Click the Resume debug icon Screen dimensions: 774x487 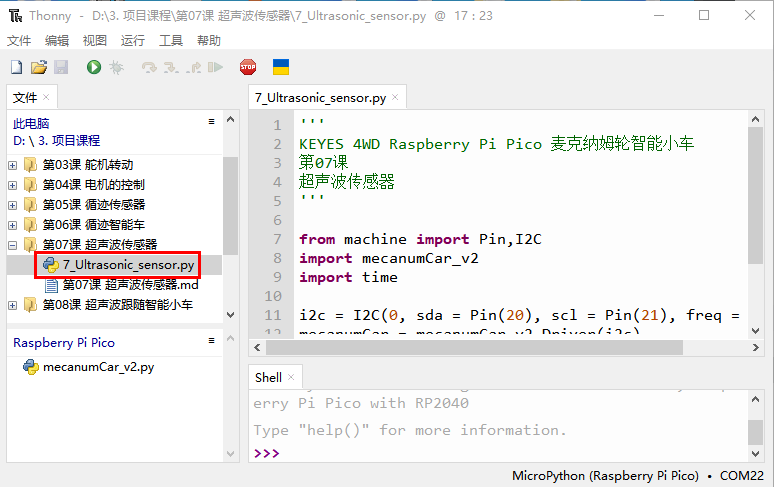point(215,67)
